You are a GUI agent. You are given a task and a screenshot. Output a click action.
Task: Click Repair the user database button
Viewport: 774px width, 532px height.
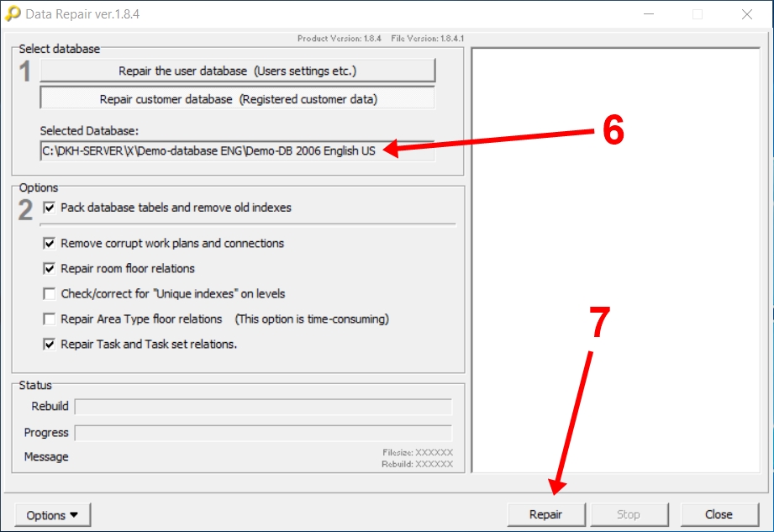pos(238,71)
